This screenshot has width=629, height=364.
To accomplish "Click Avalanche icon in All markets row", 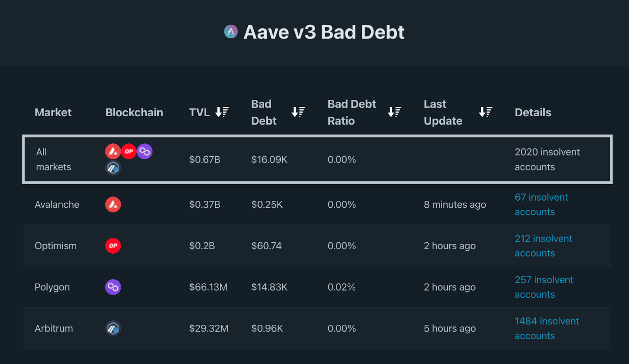I will click(x=113, y=151).
